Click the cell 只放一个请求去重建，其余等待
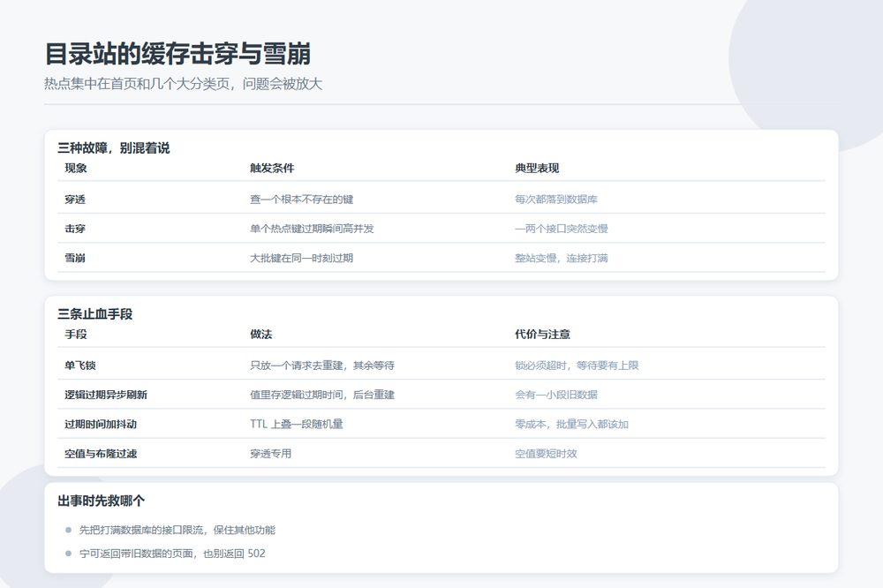Image resolution: width=883 pixels, height=588 pixels. (322, 366)
